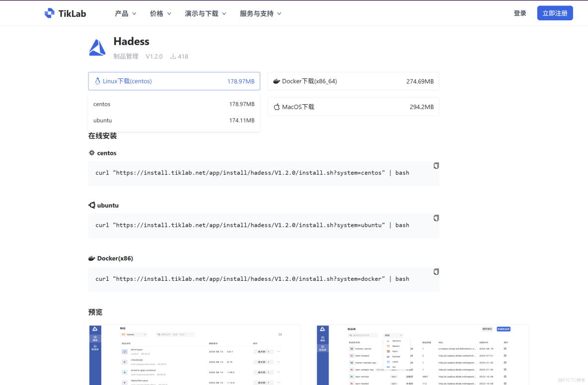This screenshot has width=588, height=385.
Task: Copy the ubuntu install command
Action: [436, 217]
